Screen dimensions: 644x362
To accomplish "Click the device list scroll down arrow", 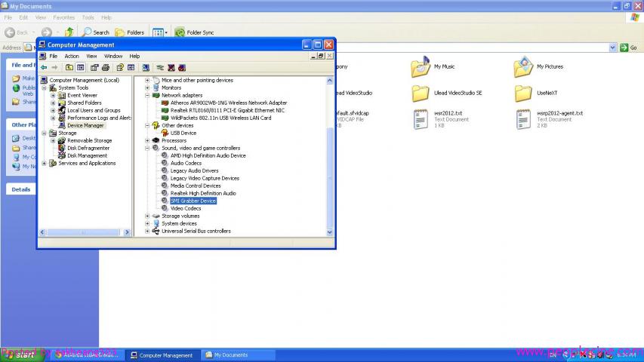I will point(329,232).
